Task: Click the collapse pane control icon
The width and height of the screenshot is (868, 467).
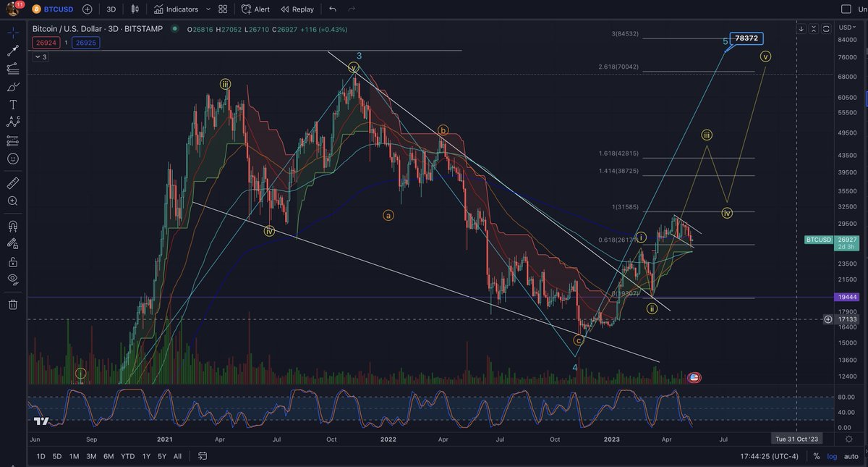Action: coord(814,29)
